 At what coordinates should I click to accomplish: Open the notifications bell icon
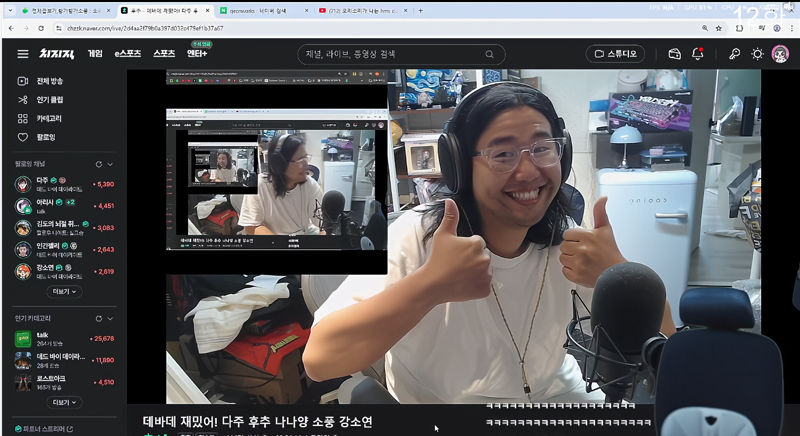[698, 54]
